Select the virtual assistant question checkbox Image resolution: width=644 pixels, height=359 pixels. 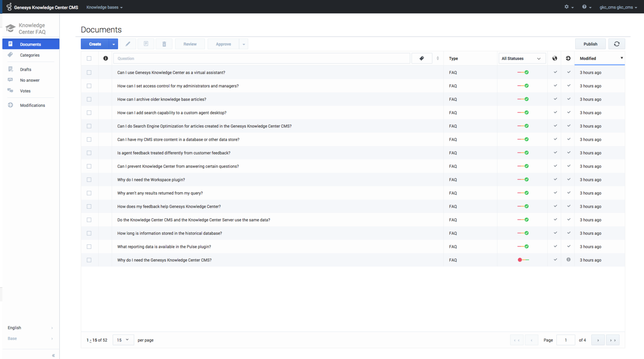(x=89, y=73)
